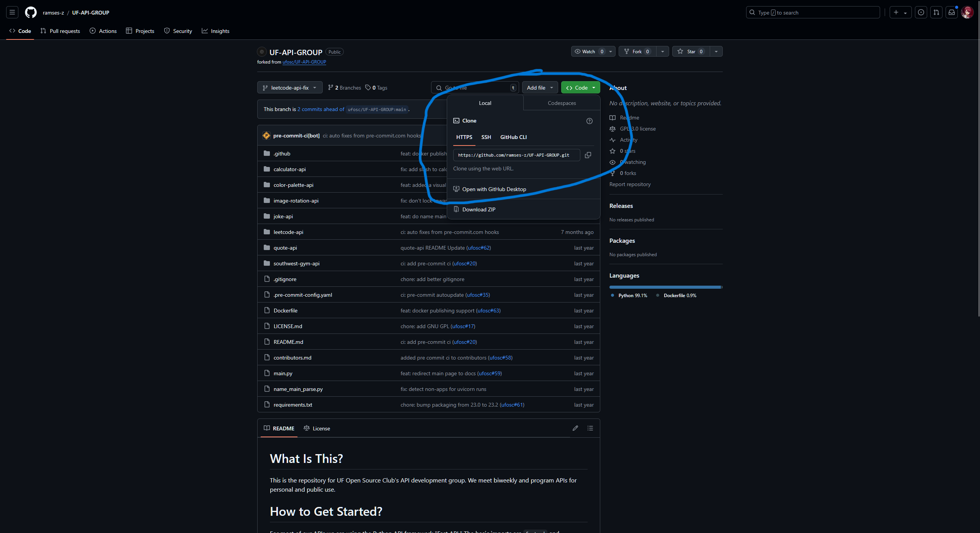Open the sidebar hamburger menu icon
The image size is (980, 533).
tap(12, 12)
